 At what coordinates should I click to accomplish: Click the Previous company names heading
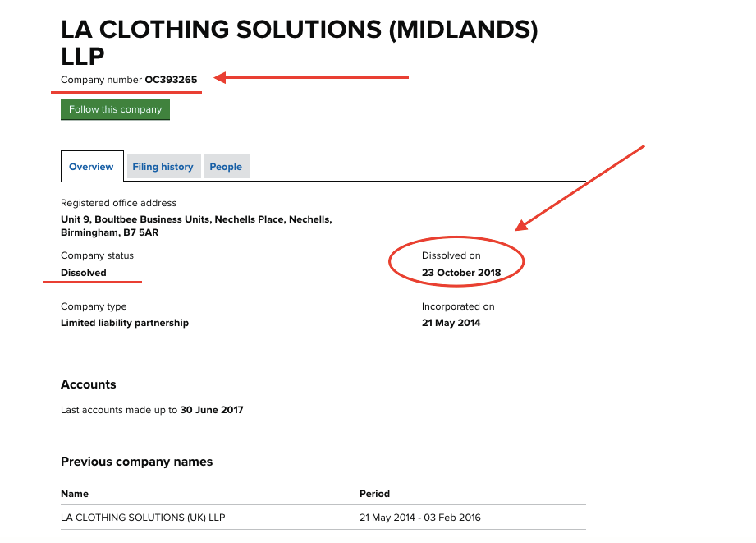tap(136, 462)
